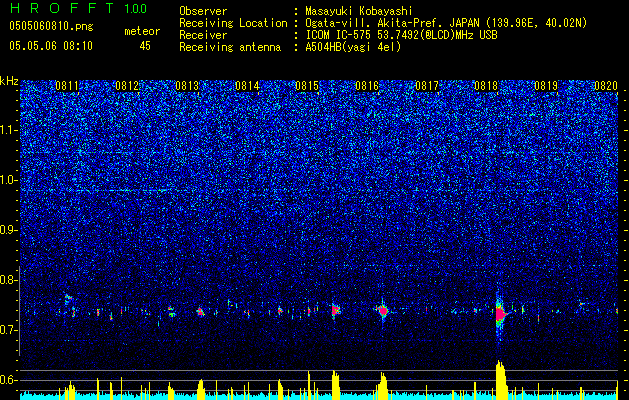Click the 'Receiving antenna' label
Screen dimensions: 629x400
pyautogui.click(x=230, y=47)
